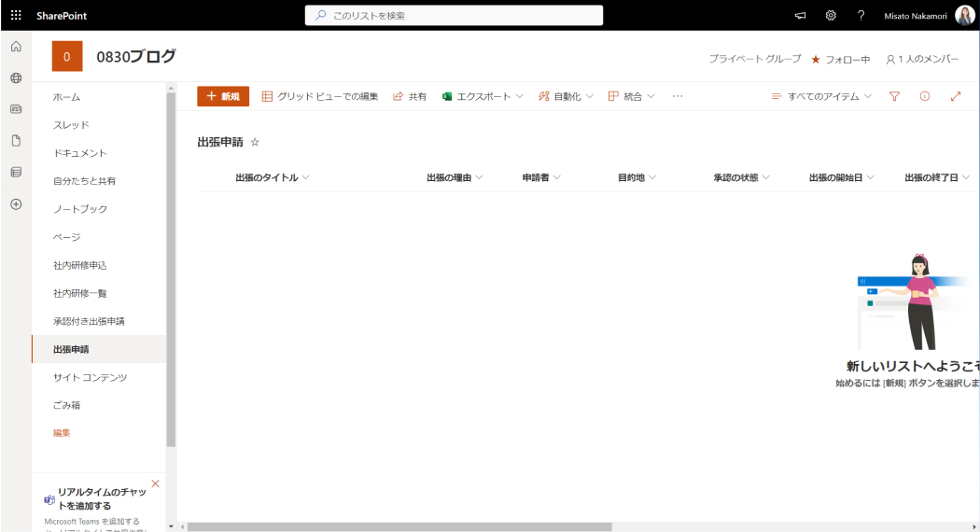The height and width of the screenshot is (532, 980).
Task: Open 社内研修一覧 in navigation
Action: [x=80, y=293]
